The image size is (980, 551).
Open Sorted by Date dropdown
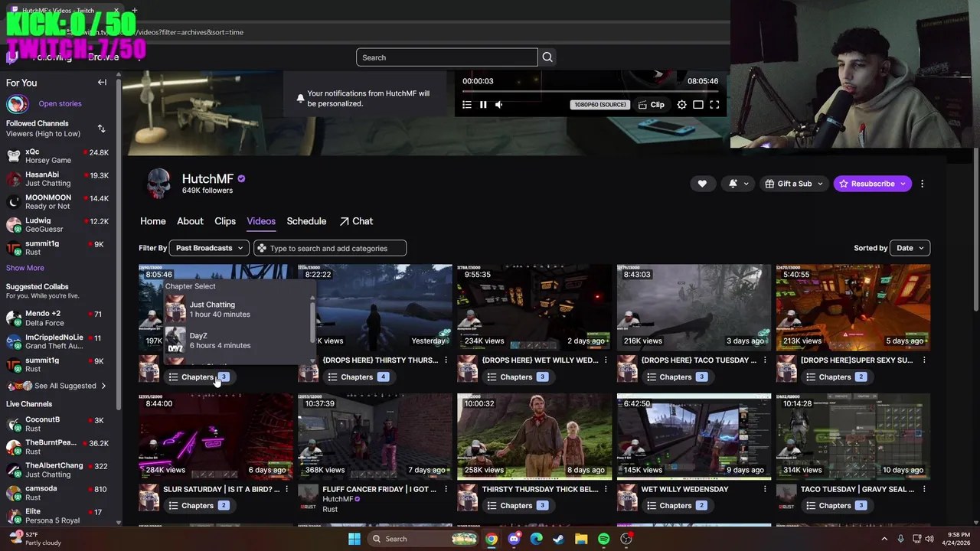point(911,248)
